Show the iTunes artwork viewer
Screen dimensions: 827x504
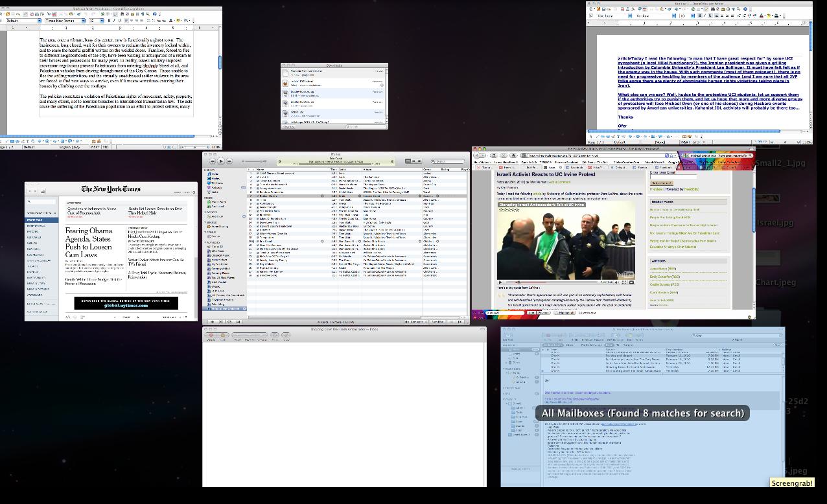point(238,321)
